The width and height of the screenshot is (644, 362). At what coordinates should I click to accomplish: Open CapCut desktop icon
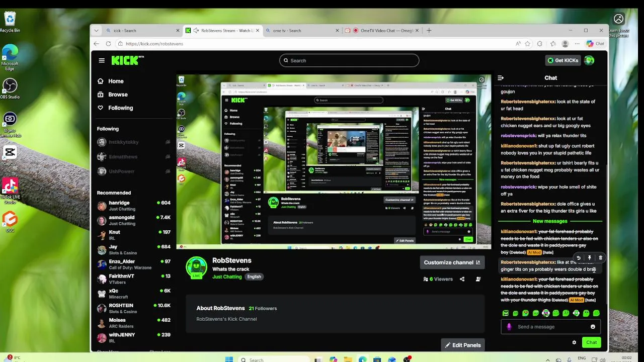click(10, 155)
